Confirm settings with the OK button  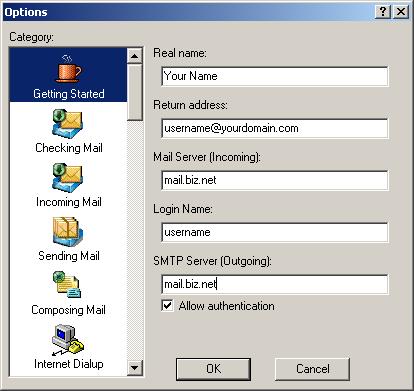coord(213,369)
